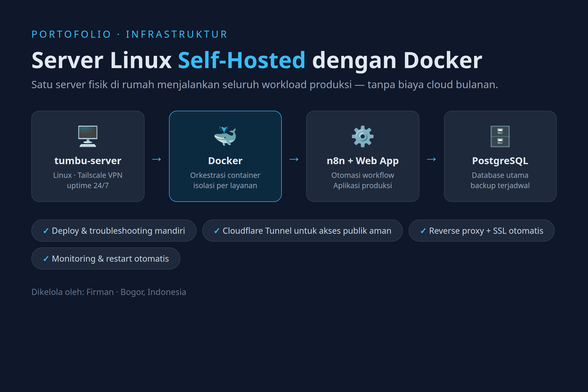Screen dimensions: 588x392
Task: Click the "Database utama" text
Action: coord(500,175)
